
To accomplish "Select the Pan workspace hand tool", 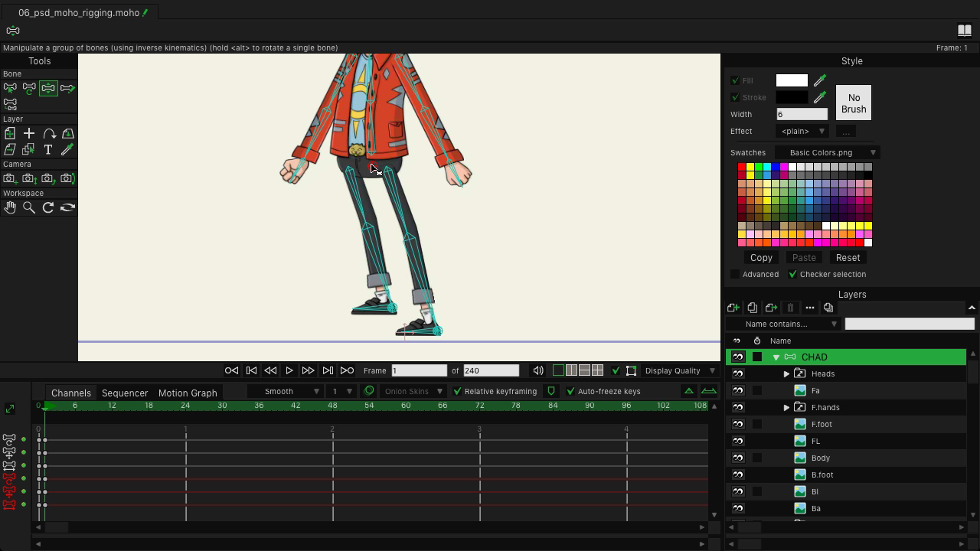I will click(10, 207).
